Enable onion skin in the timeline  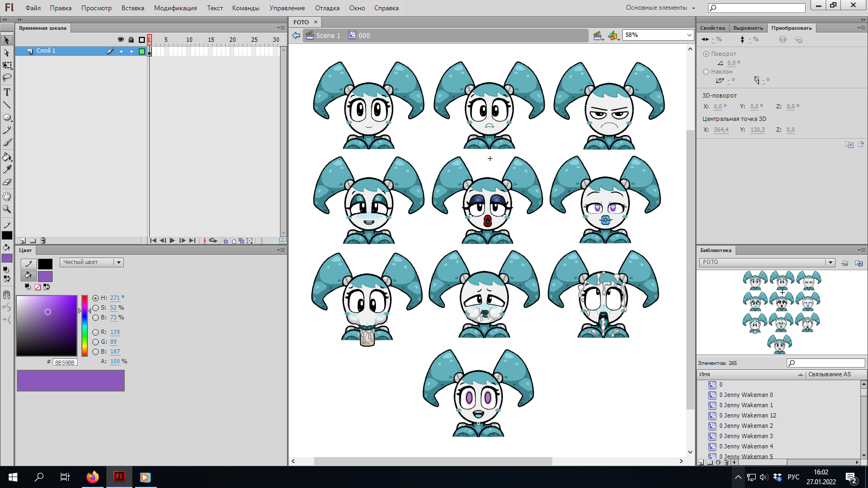click(x=225, y=241)
